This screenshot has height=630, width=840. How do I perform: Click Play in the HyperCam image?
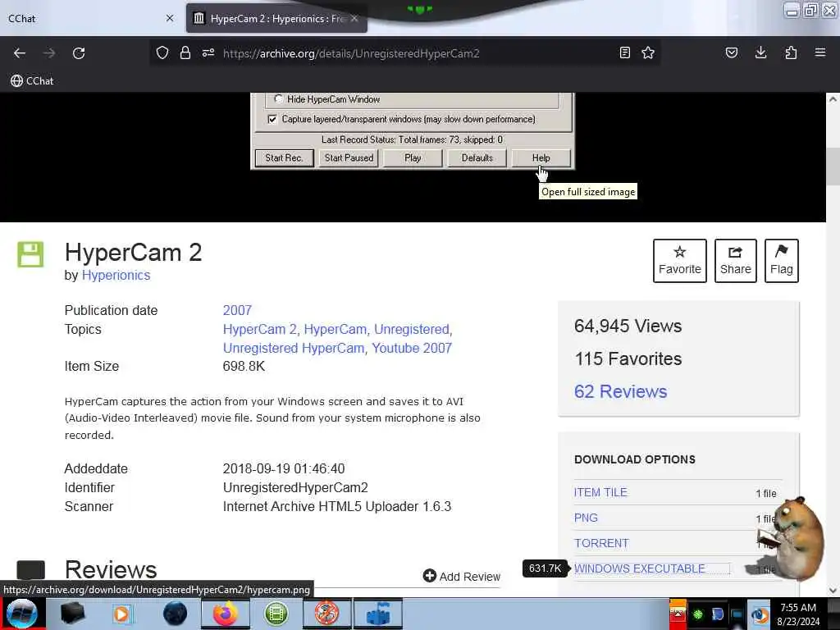point(413,158)
